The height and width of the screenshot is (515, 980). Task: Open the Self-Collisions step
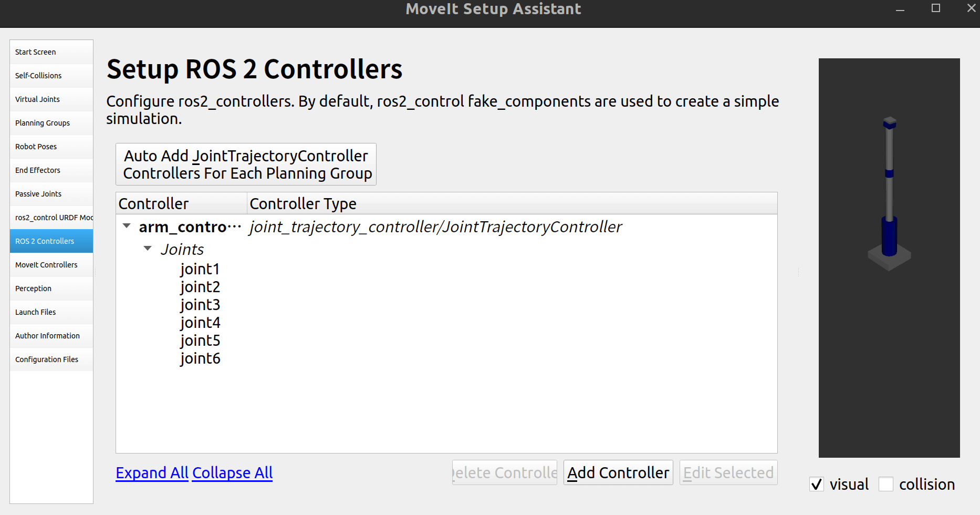pos(51,76)
